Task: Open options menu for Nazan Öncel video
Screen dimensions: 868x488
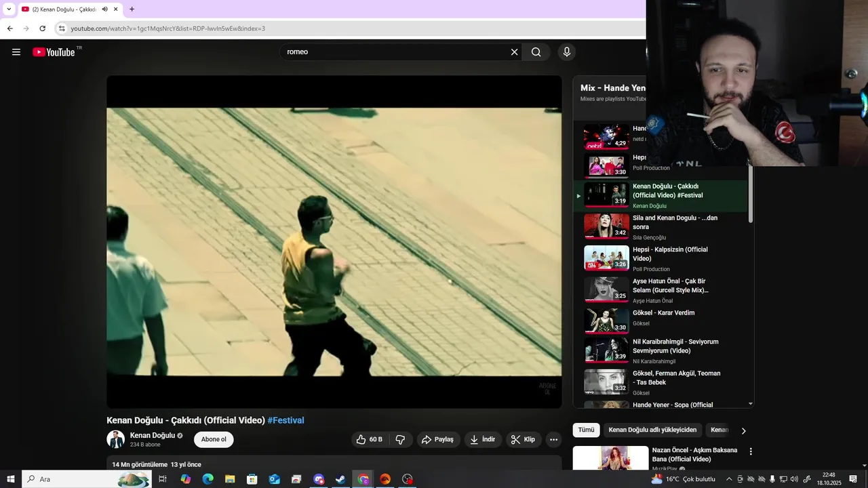Action: 751,451
